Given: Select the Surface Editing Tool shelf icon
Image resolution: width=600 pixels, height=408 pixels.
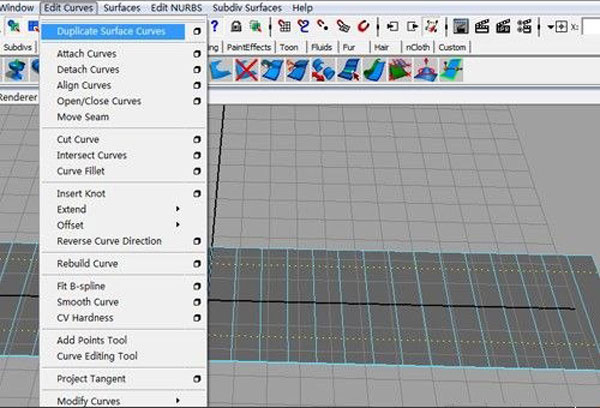Looking at the screenshot, I should coord(451,70).
